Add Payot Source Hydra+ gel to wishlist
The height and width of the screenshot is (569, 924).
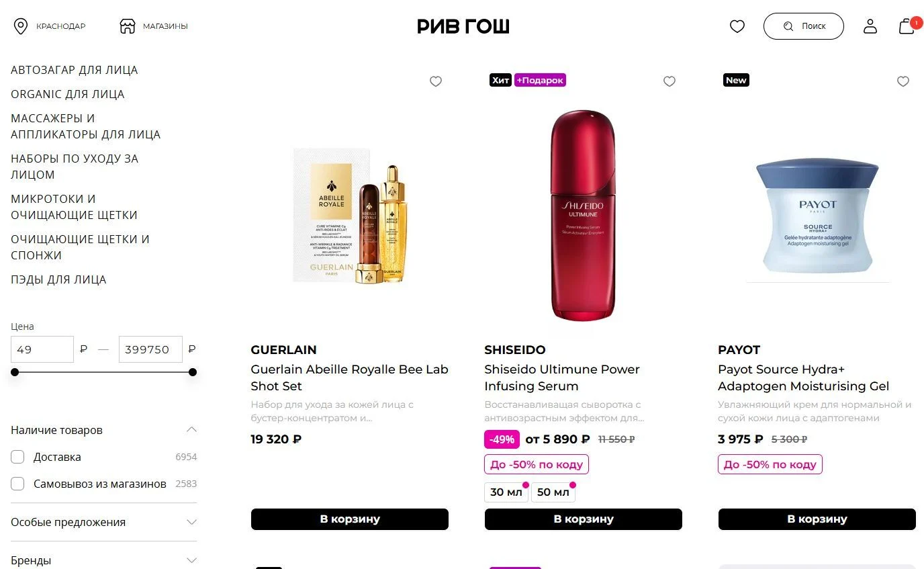coord(903,81)
